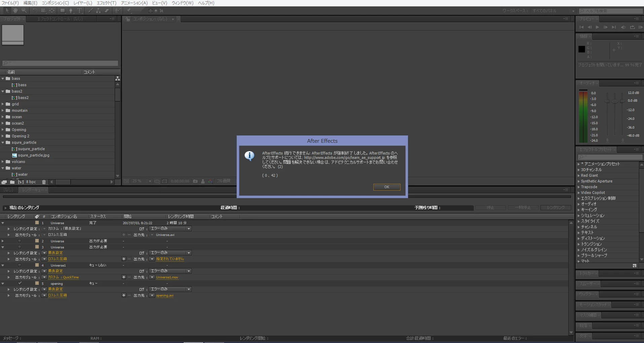The height and width of the screenshot is (343, 644).
Task: Collapse the bass folder
Action: point(3,78)
